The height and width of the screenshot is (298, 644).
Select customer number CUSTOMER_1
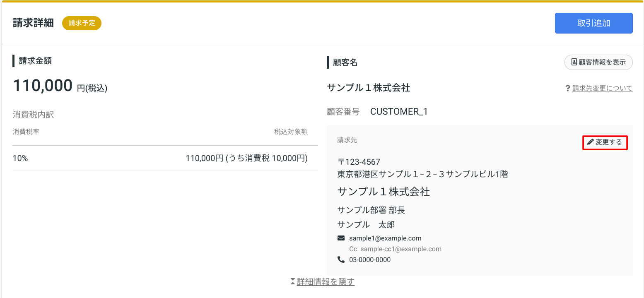pos(399,111)
